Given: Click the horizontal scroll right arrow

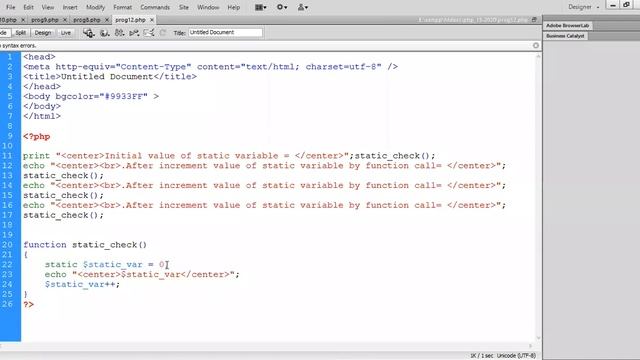Looking at the screenshot, I should (531, 346).
